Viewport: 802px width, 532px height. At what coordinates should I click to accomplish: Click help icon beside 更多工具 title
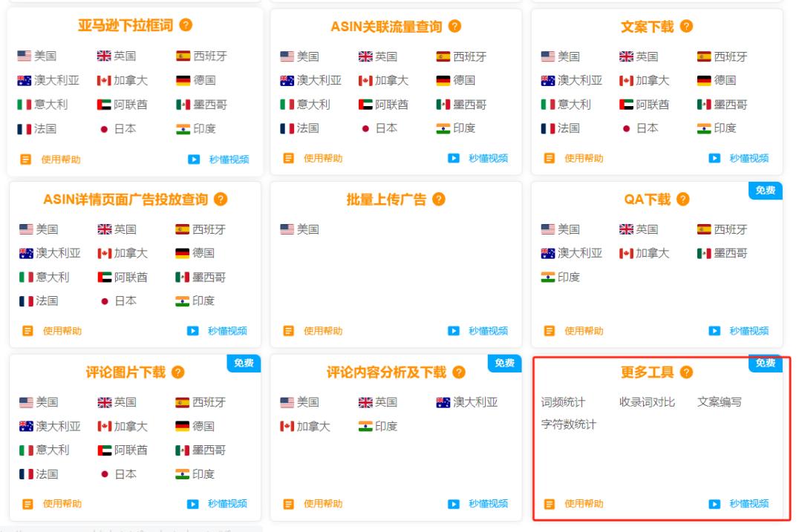(686, 372)
